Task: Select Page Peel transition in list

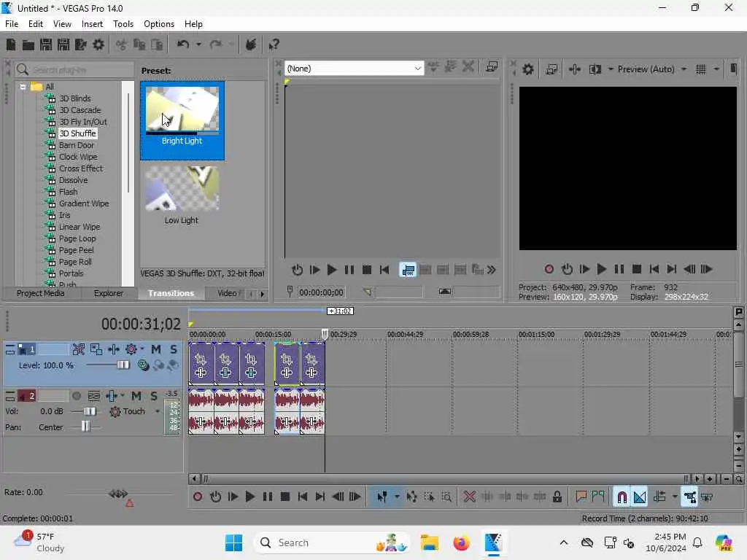Action: pyautogui.click(x=76, y=251)
